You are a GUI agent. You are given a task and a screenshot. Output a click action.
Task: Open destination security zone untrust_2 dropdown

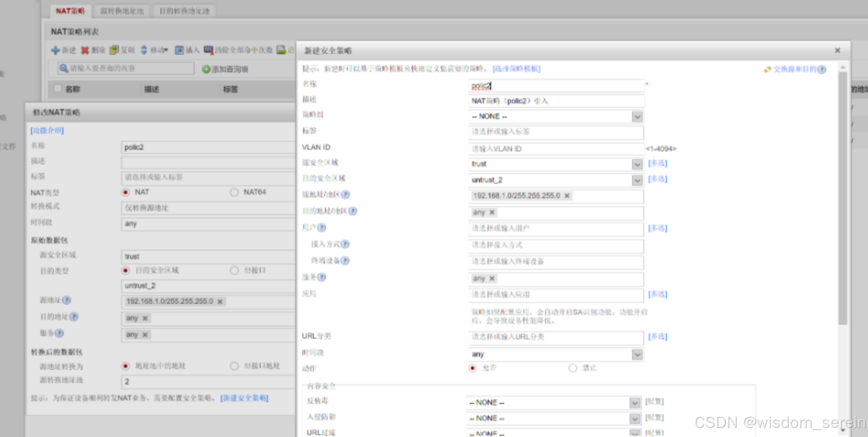637,180
